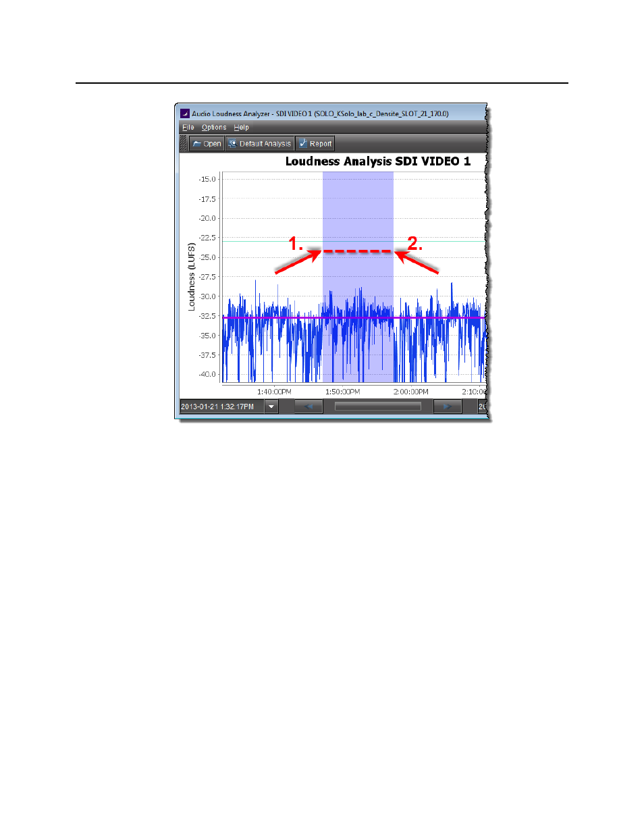Click the Audio Loudness Analyzer title icon
The height and width of the screenshot is (834, 644).
pos(184,113)
